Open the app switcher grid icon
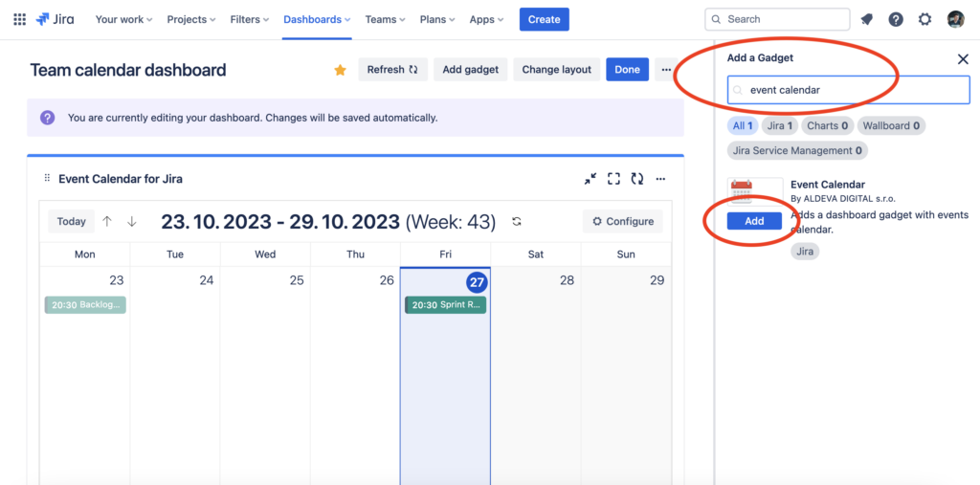 (19, 19)
